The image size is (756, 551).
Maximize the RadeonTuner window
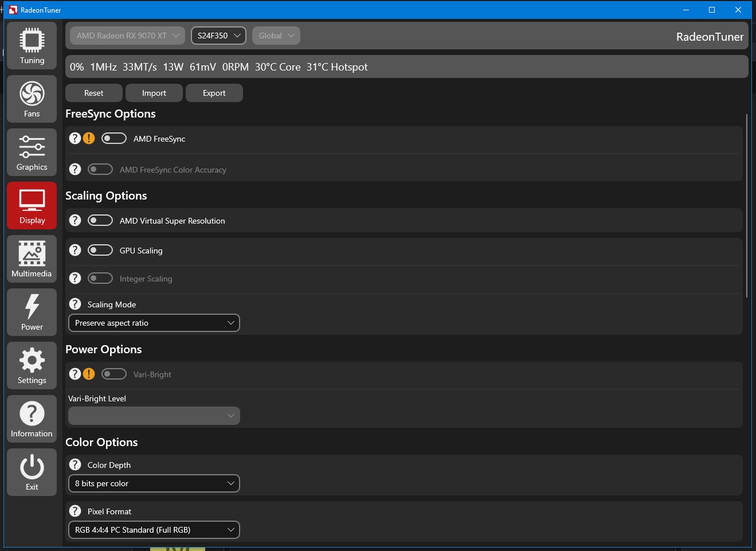pos(712,10)
